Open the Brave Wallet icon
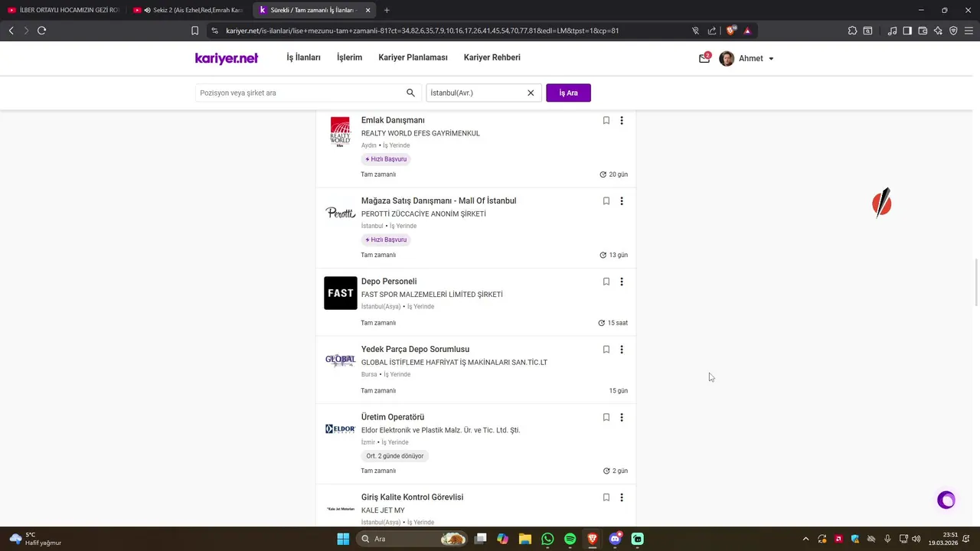This screenshot has width=980, height=551. 923,31
